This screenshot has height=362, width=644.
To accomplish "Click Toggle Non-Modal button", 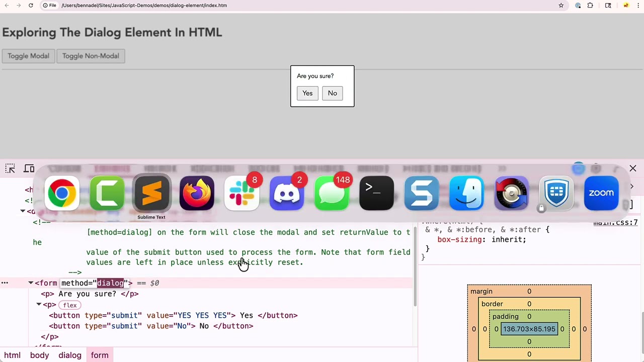I will coord(91,56).
